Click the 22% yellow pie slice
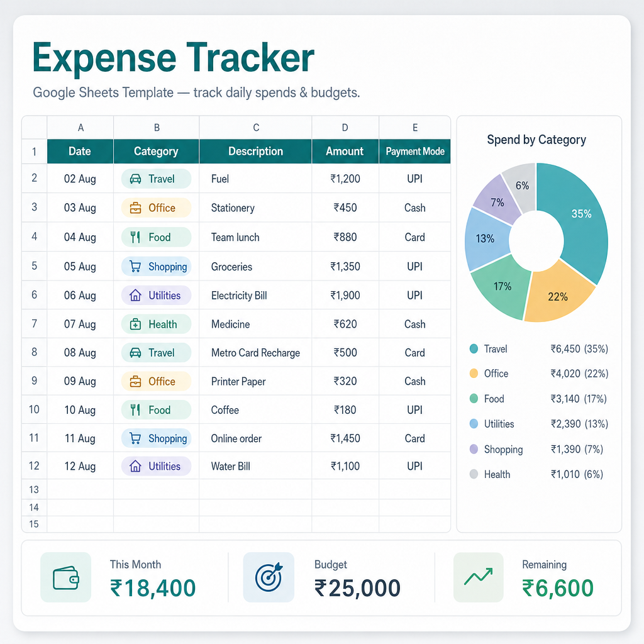The image size is (644, 644). [x=558, y=294]
